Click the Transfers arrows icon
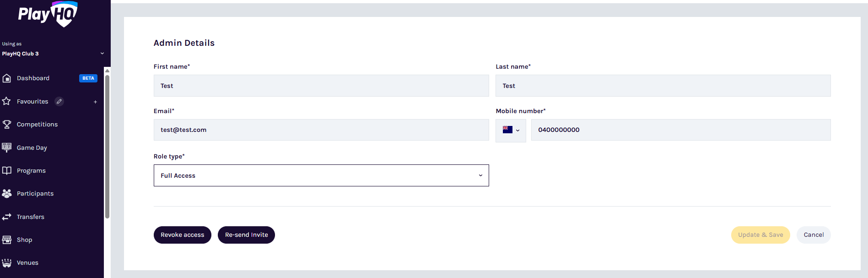Image resolution: width=868 pixels, height=278 pixels. coord(7,217)
